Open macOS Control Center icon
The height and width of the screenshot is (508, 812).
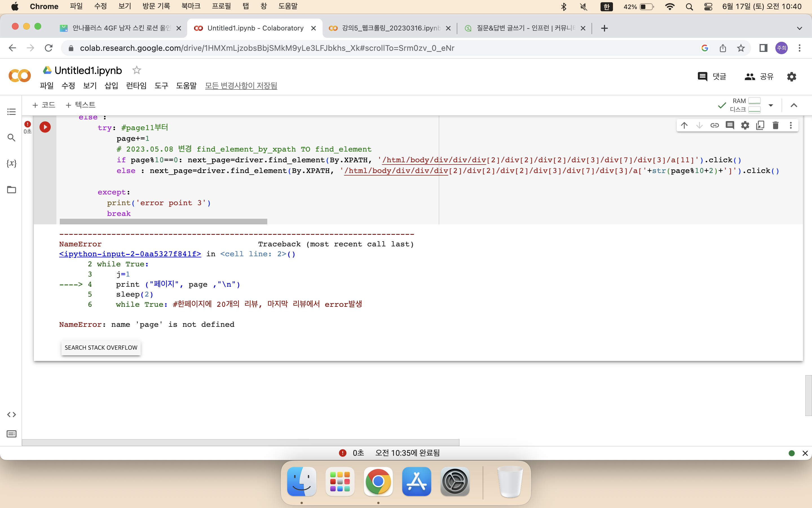coord(708,7)
